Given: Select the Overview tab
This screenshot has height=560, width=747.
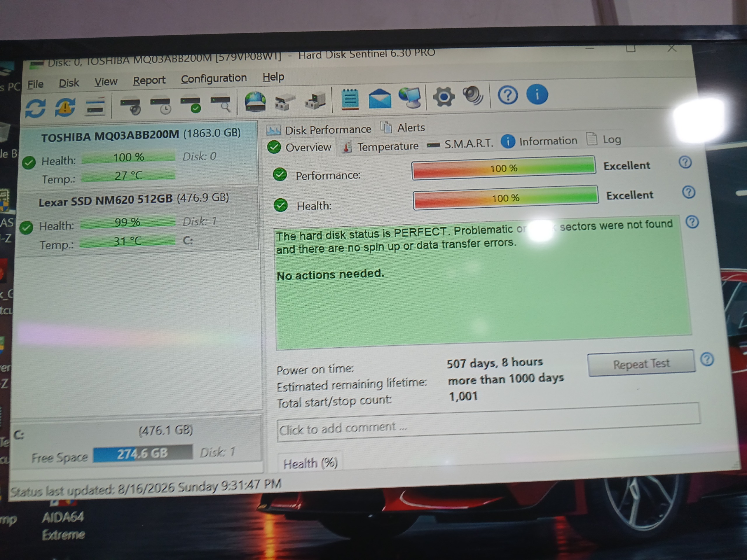Looking at the screenshot, I should point(300,147).
